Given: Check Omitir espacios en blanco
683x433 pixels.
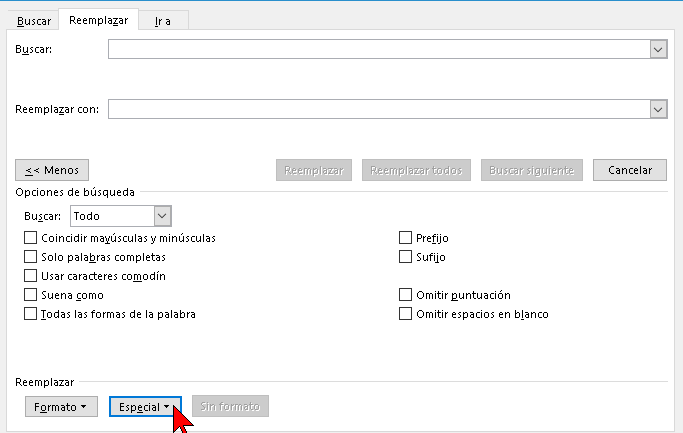Looking at the screenshot, I should point(405,314).
